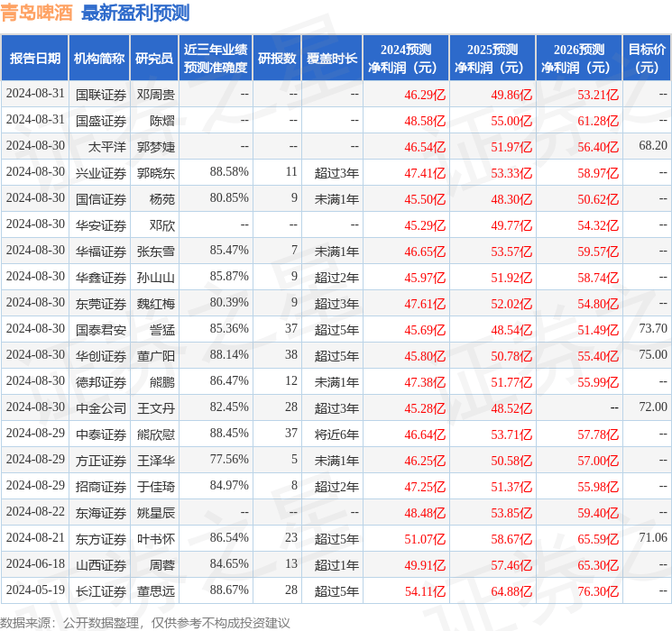Viewport: 672px width, 631px height.
Task: Click the 2024-08-22 date cell
Action: pos(35,511)
